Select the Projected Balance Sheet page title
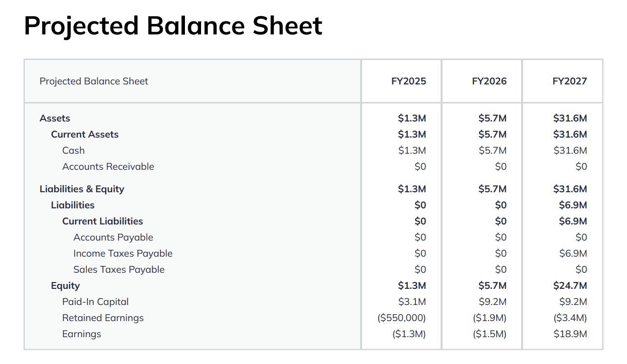627x364 pixels. coord(173,26)
